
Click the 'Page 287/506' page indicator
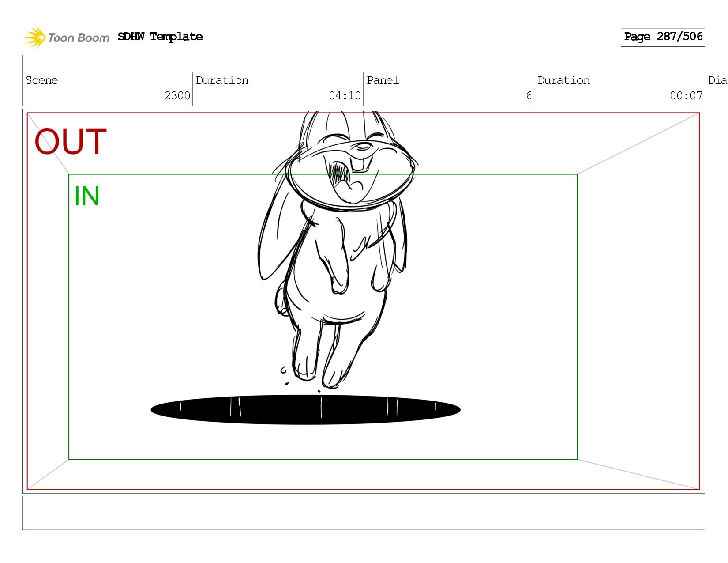[663, 37]
